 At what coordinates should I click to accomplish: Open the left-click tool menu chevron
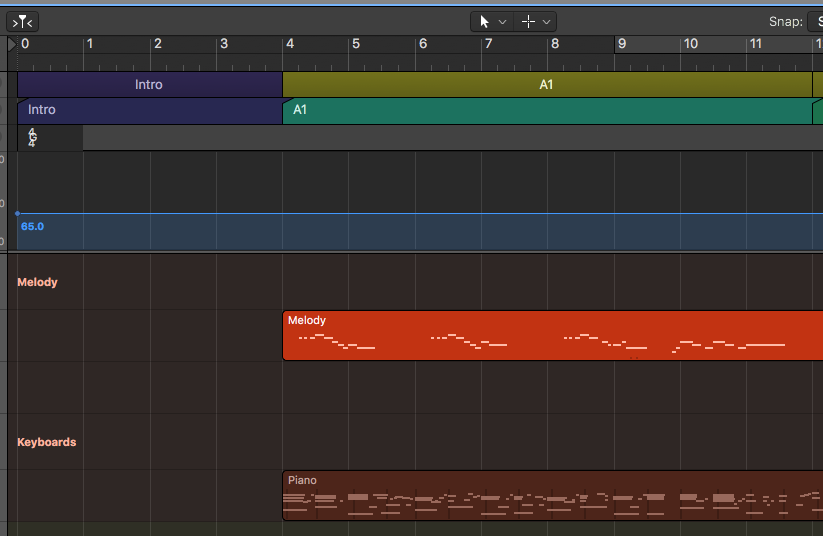(503, 21)
